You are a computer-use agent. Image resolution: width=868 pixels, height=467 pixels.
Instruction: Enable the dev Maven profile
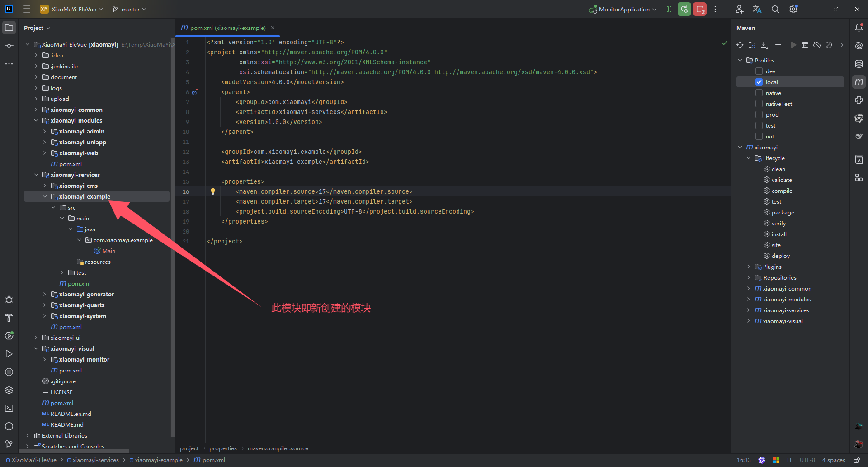coord(759,71)
